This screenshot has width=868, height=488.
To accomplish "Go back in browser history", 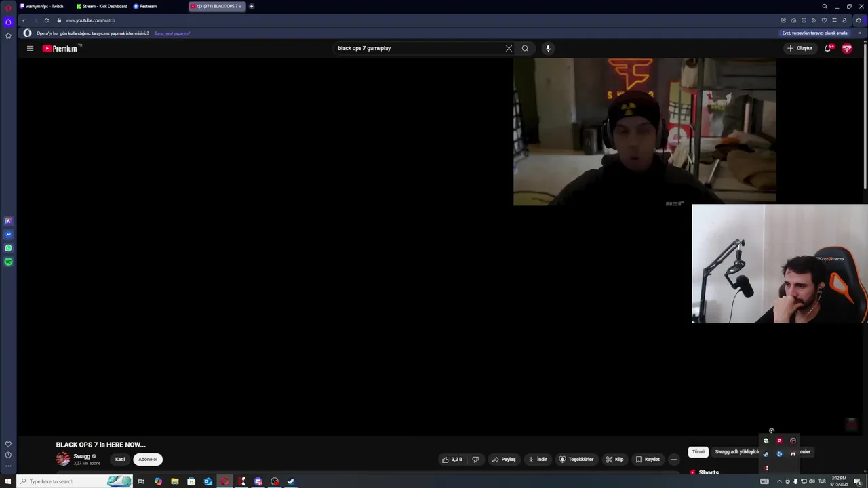I will (x=24, y=20).
